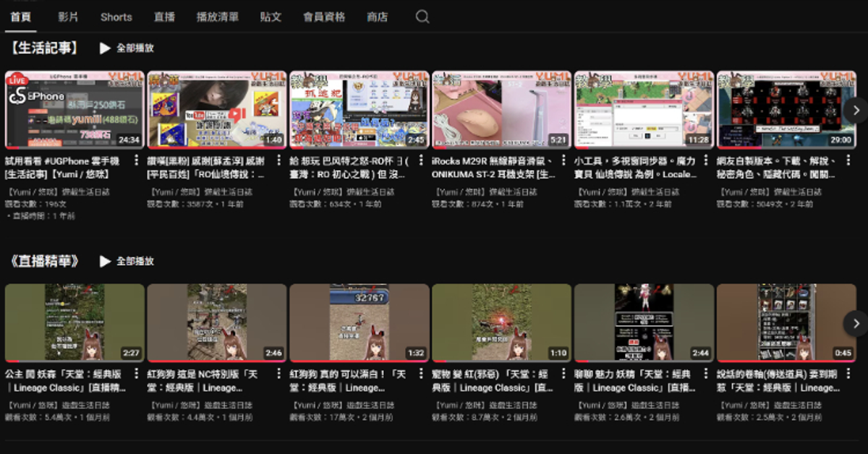Image resolution: width=868 pixels, height=454 pixels.
Task: Click the search magnifier icon in channel tabs
Action: [422, 17]
